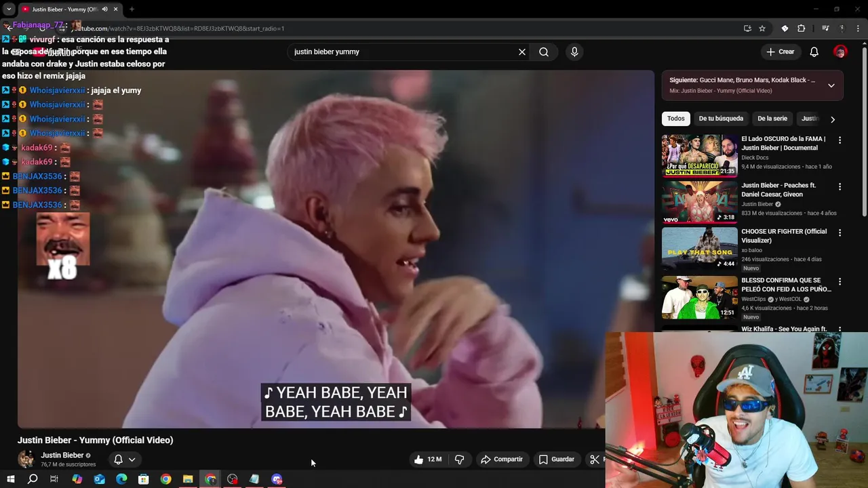This screenshot has width=868, height=488.
Task: Launch Copilot from taskbar
Action: [x=77, y=479]
